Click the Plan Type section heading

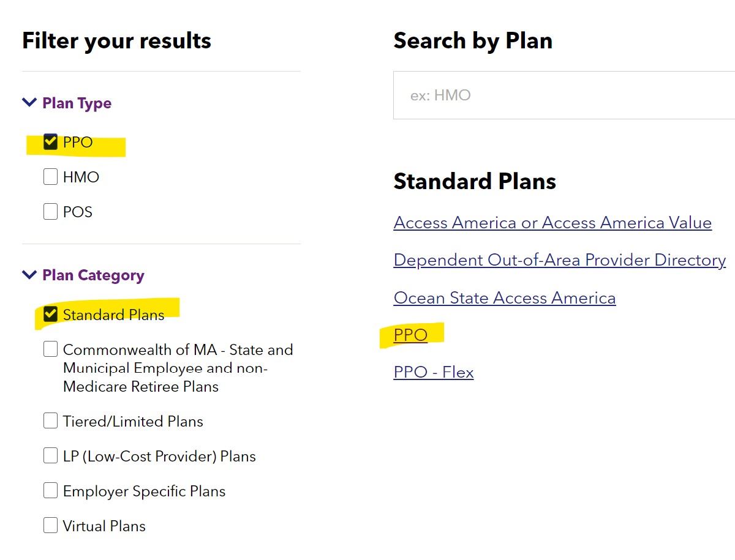(77, 103)
